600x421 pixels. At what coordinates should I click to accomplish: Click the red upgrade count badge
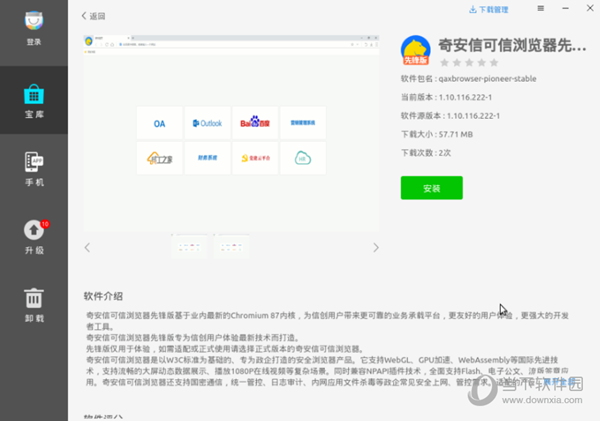[x=46, y=223]
